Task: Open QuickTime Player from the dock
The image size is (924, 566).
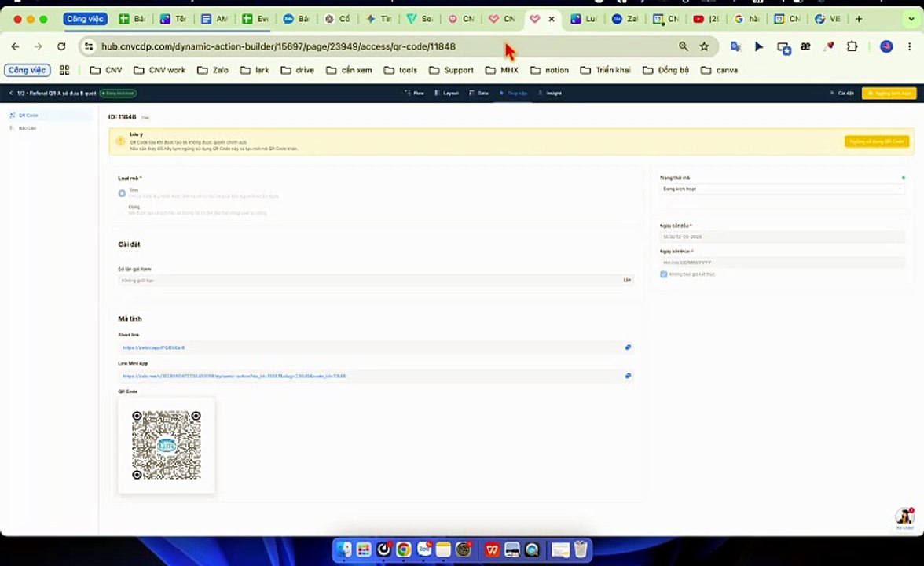Action: 532,549
